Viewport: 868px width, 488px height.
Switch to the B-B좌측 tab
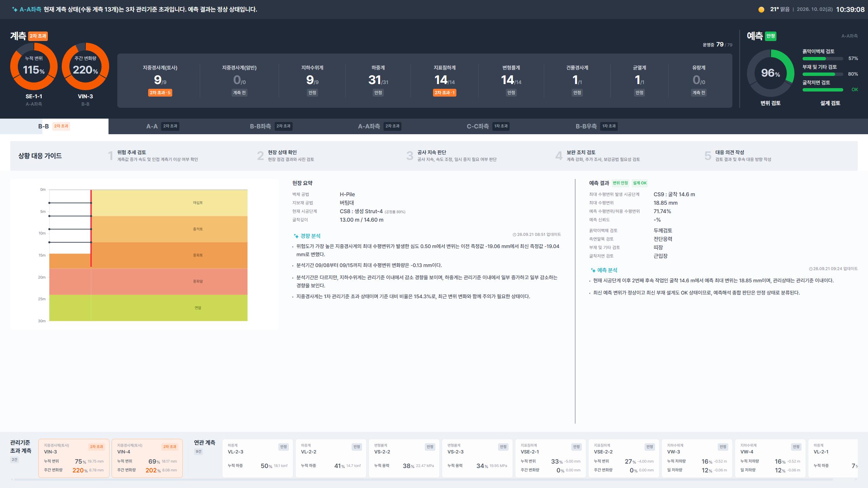(271, 126)
